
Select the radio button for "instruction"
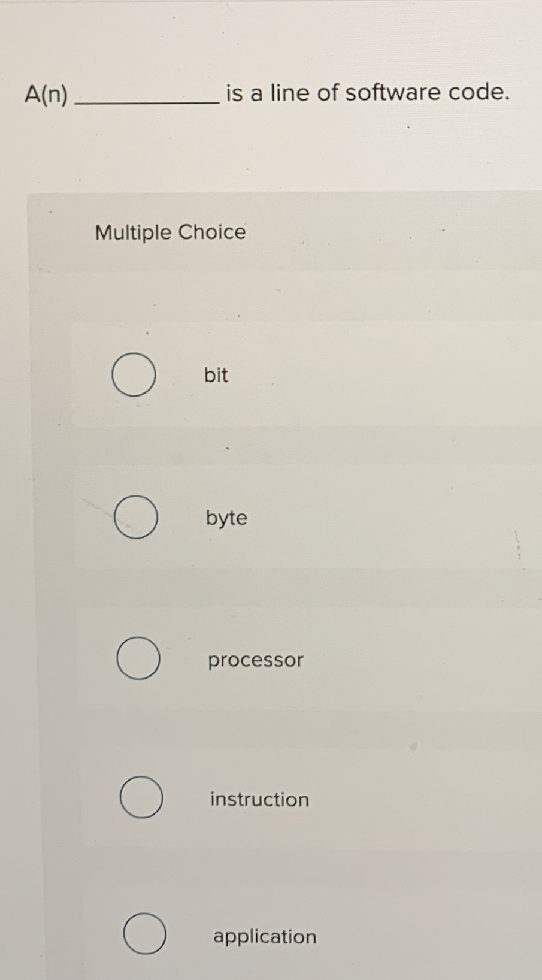click(141, 798)
